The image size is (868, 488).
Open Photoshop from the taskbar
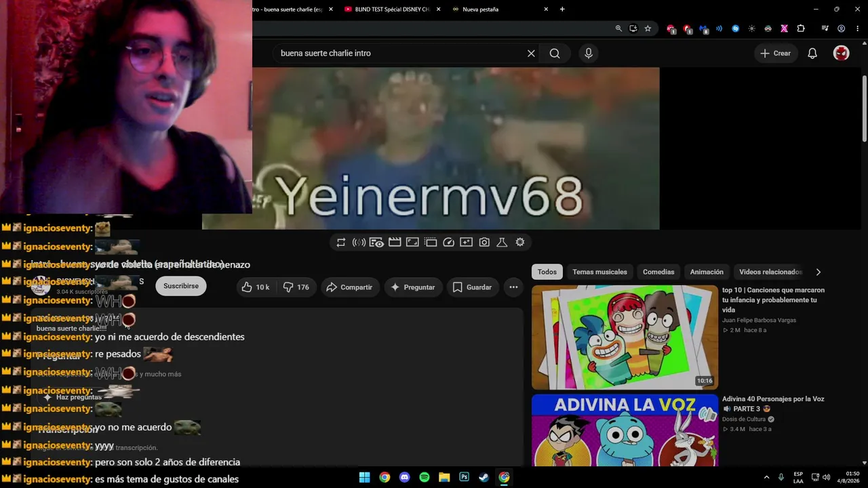(x=464, y=477)
